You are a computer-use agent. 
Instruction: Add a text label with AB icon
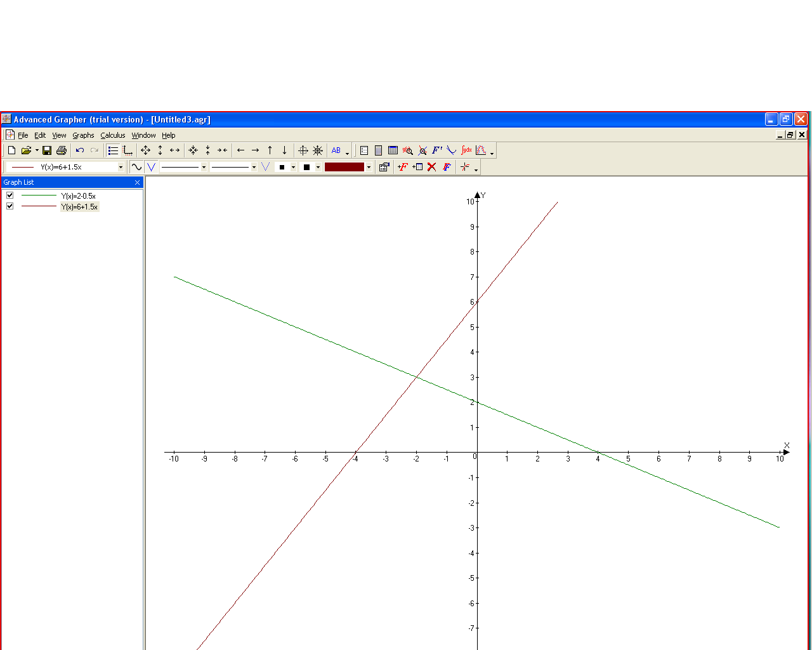click(x=336, y=150)
